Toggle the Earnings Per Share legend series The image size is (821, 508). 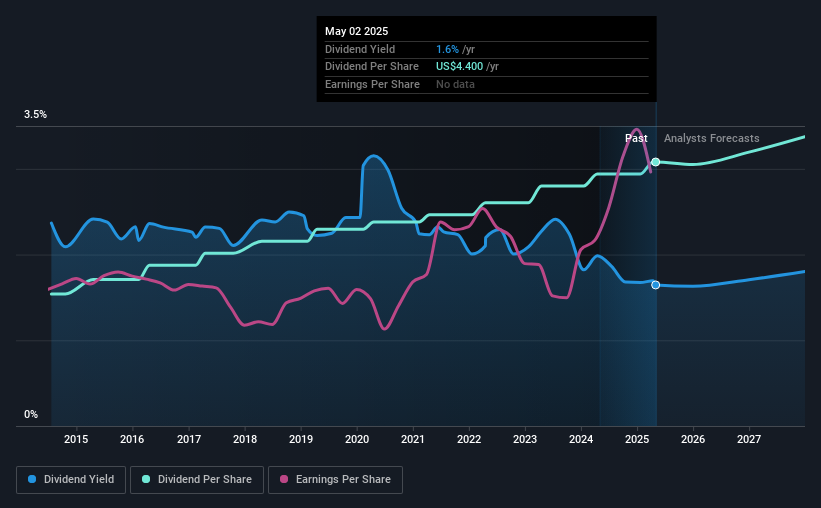(x=335, y=479)
